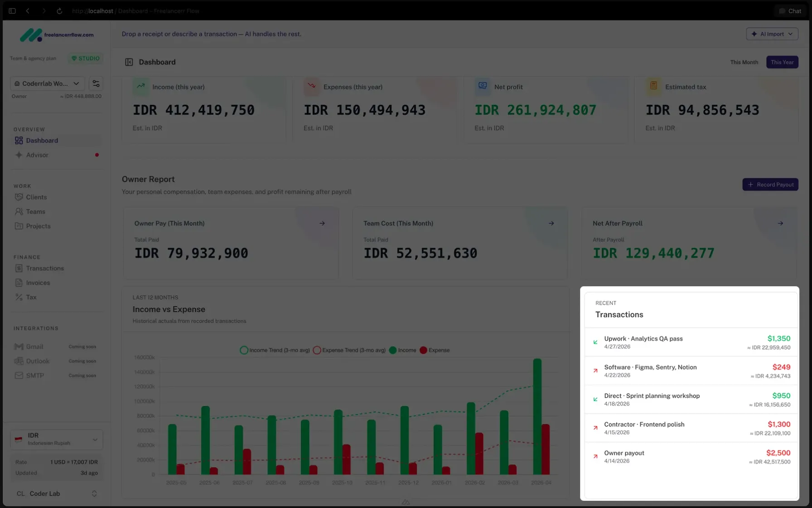Select the Dashboard icon in the sidebar
This screenshot has width=812, height=508.
coord(19,141)
